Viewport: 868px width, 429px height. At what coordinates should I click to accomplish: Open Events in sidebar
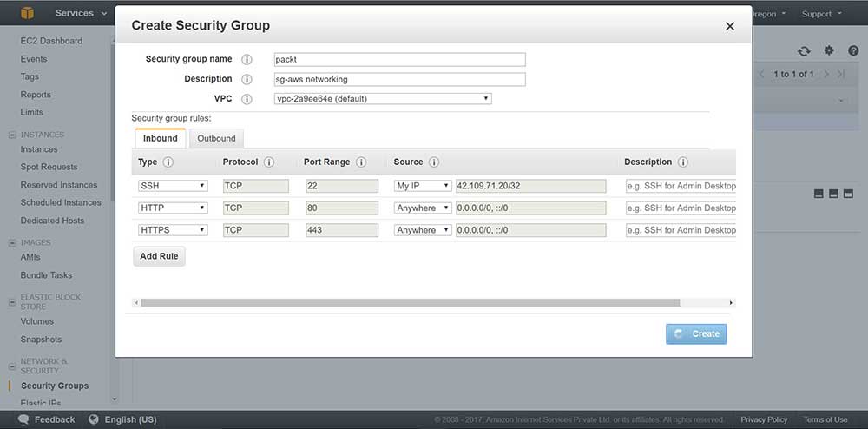[34, 59]
